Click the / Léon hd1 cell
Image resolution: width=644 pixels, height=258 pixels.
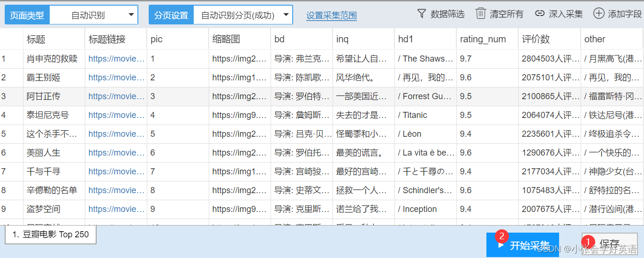(425, 134)
